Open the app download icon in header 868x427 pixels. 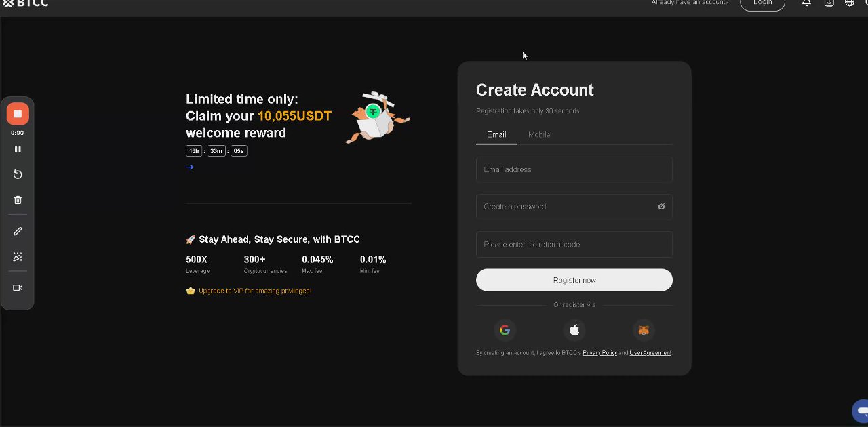pos(829,3)
